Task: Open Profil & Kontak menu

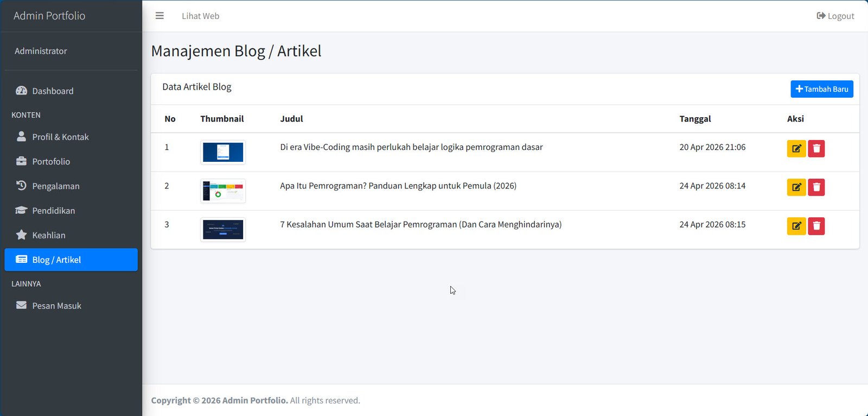Action: point(71,137)
